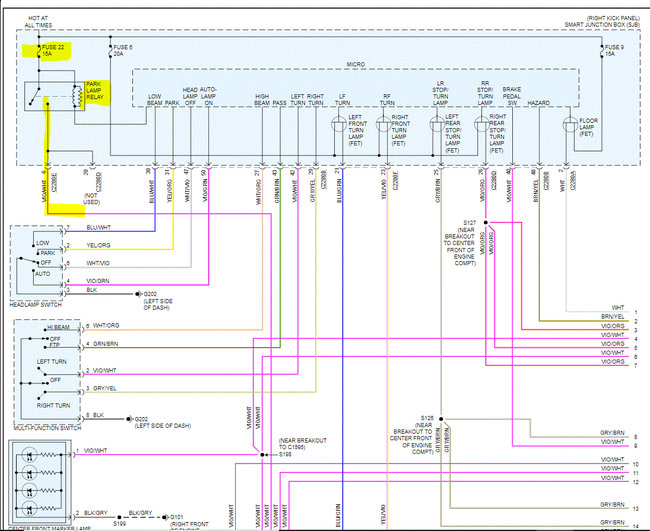This screenshot has width=650, height=531.
Task: Select the park lamp relay switch contact
Action: pos(35,96)
